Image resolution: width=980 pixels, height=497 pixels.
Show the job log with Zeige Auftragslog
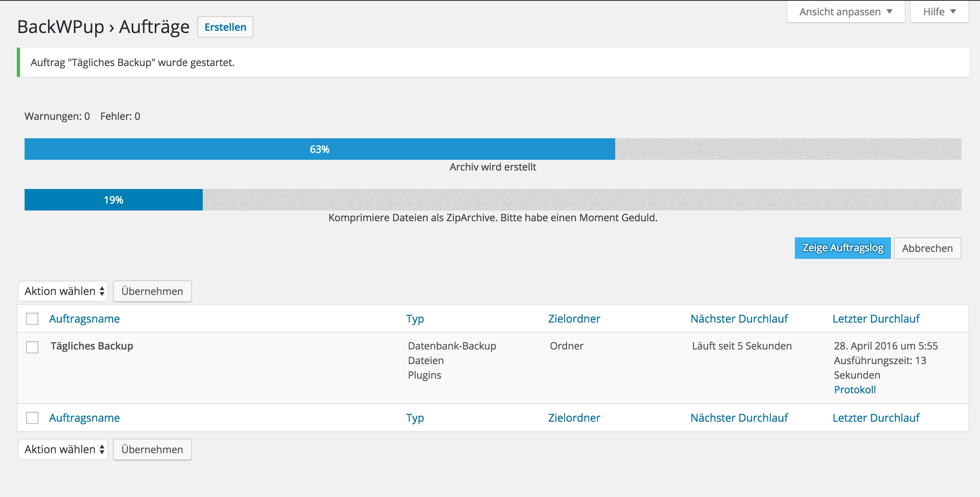tap(843, 248)
